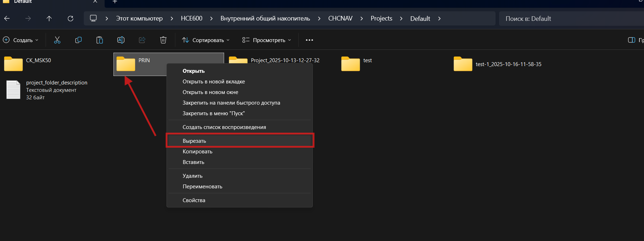
Task: Select the test folder
Action: 357,64
